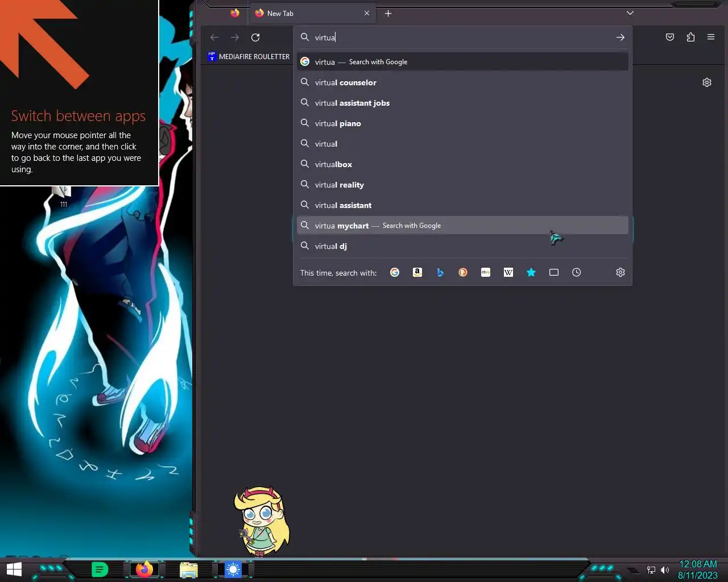Open blue sun app in taskbar
Image resolution: width=728 pixels, height=582 pixels.
click(233, 569)
